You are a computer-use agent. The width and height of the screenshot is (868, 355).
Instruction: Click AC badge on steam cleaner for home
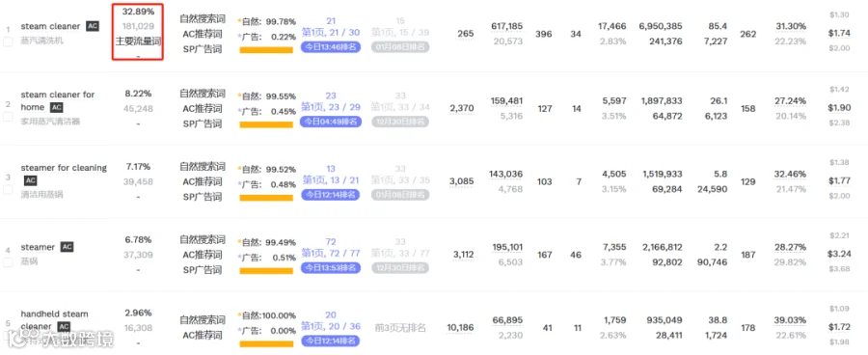coord(57,107)
